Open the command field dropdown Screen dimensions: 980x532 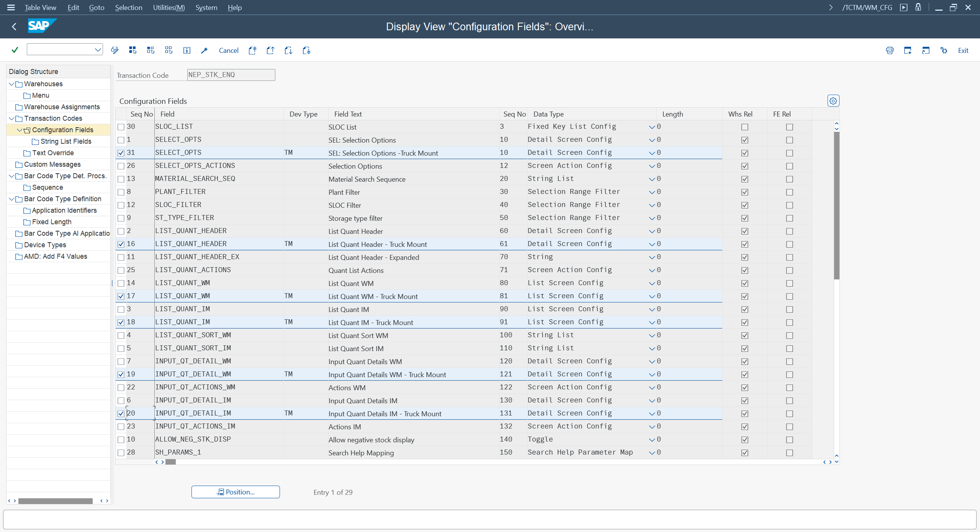[98, 49]
